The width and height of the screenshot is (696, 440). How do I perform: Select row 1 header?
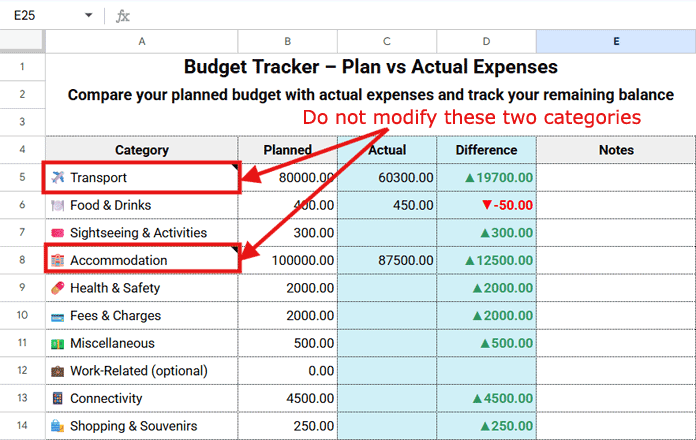[x=22, y=67]
